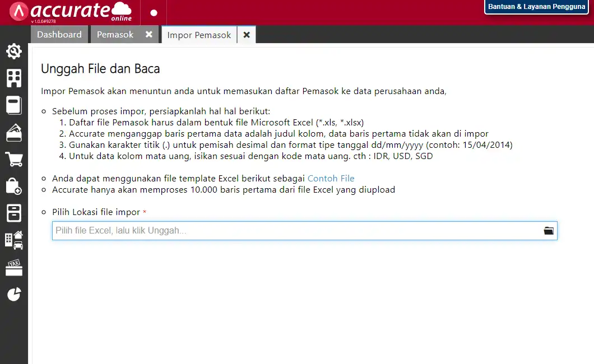594x364 pixels.
Task: Open the fixed assets building and car icon
Action: tap(13, 240)
